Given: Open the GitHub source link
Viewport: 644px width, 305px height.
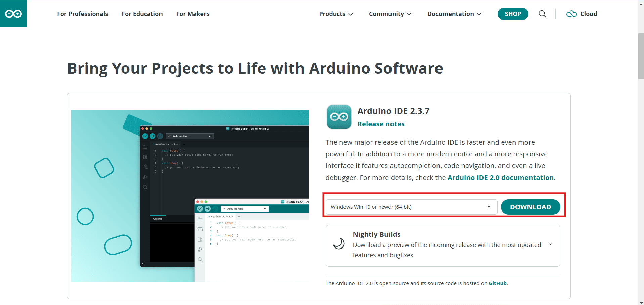Looking at the screenshot, I should click(498, 283).
